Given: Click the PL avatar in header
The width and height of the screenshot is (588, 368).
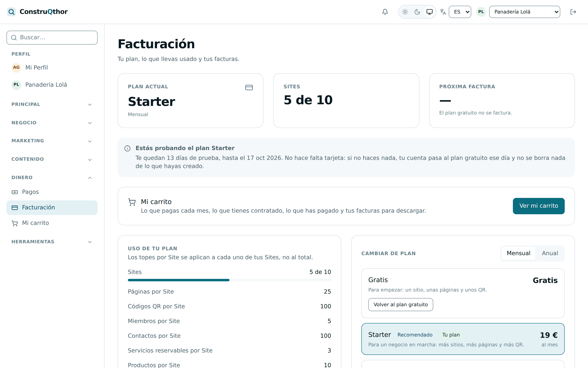Looking at the screenshot, I should pyautogui.click(x=481, y=12).
